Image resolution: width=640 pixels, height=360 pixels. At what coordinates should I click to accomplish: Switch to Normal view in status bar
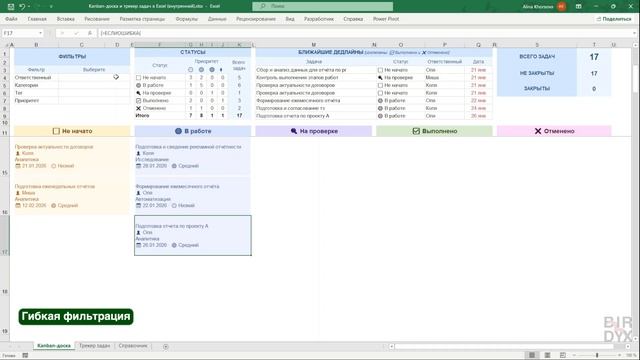pyautogui.click(x=532, y=356)
